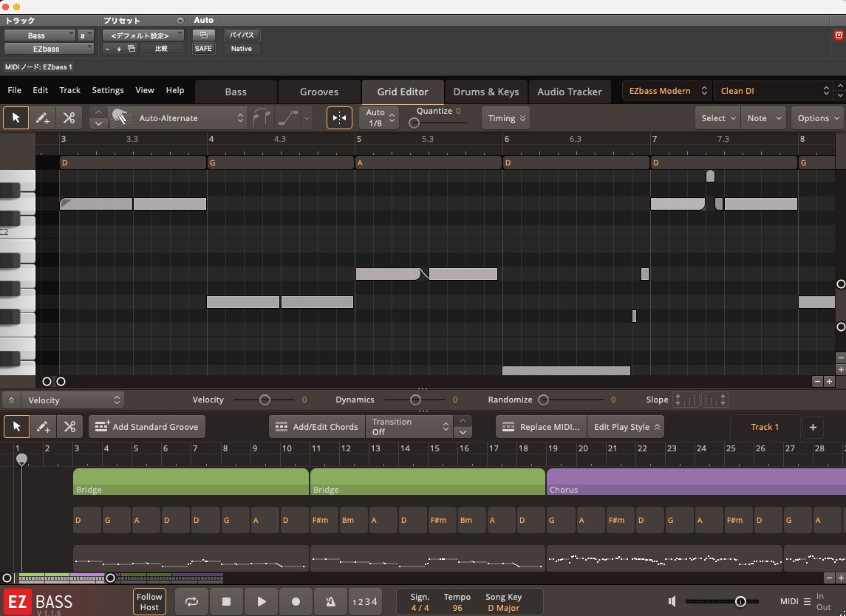Click the red plugin target icon top right
Image resolution: width=846 pixels, height=616 pixels.
839,35
